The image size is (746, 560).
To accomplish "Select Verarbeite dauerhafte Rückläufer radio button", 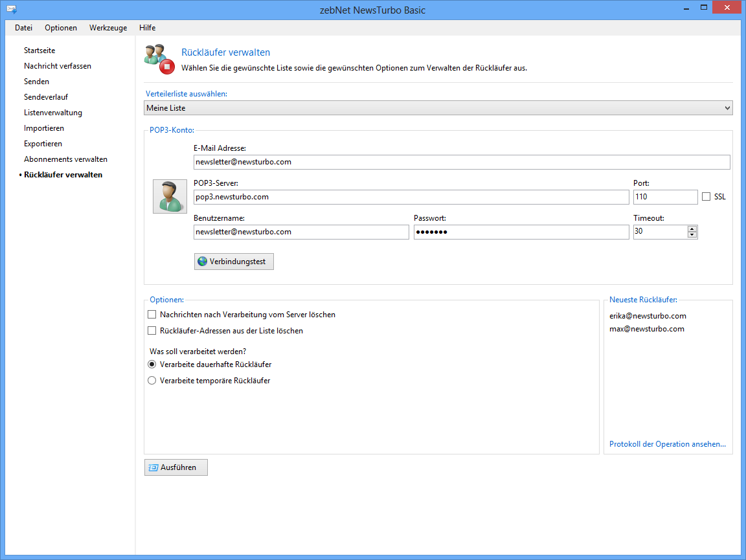I will (152, 364).
